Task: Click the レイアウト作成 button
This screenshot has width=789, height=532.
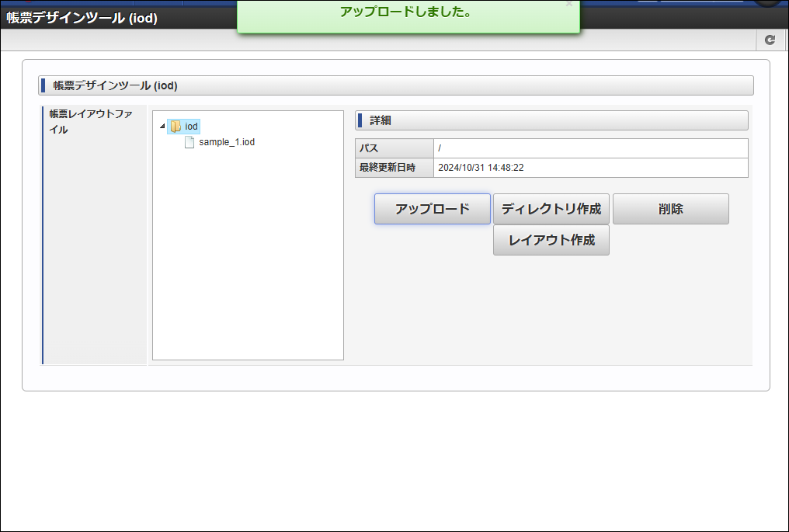Action: 551,240
